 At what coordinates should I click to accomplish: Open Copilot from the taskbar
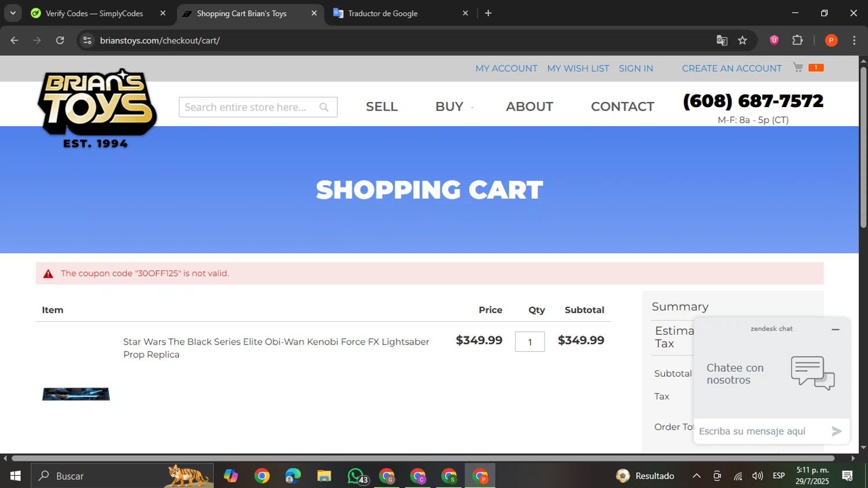[x=231, y=476]
